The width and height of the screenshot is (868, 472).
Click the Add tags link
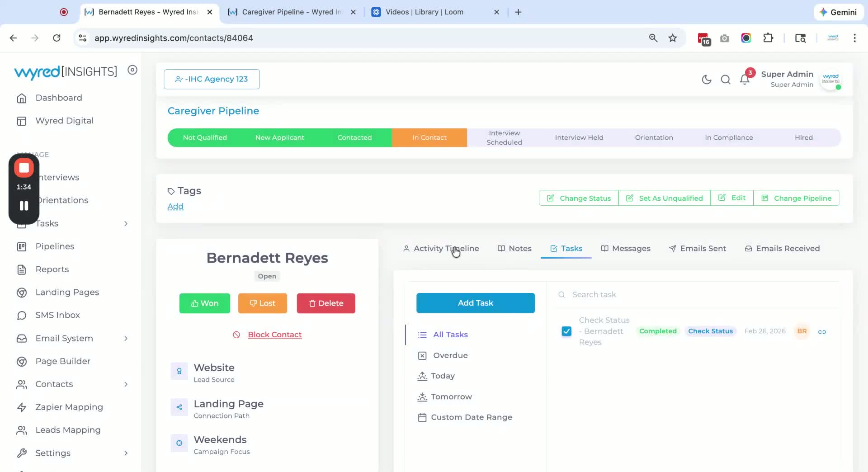[175, 207]
